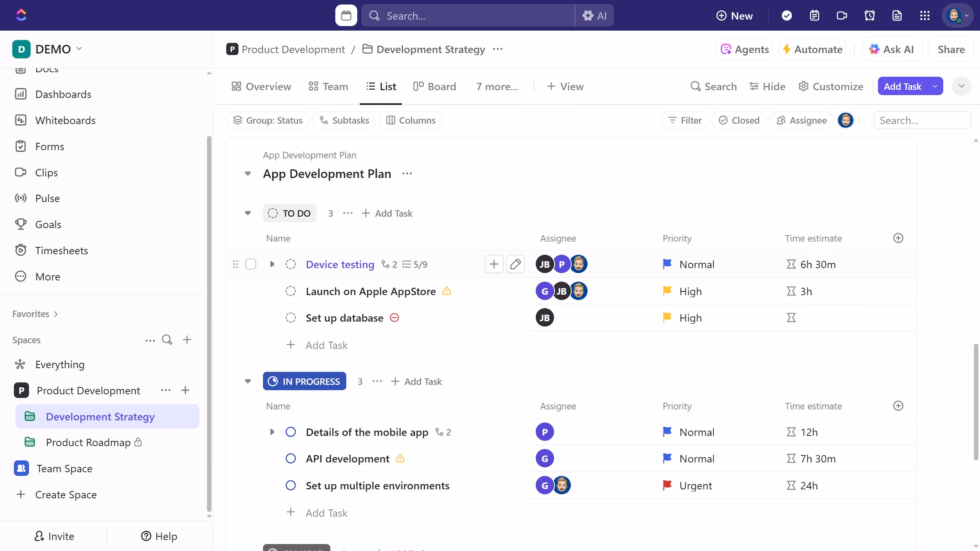Toggle status circle of Details of the mobile app
The width and height of the screenshot is (980, 551).
click(x=290, y=432)
